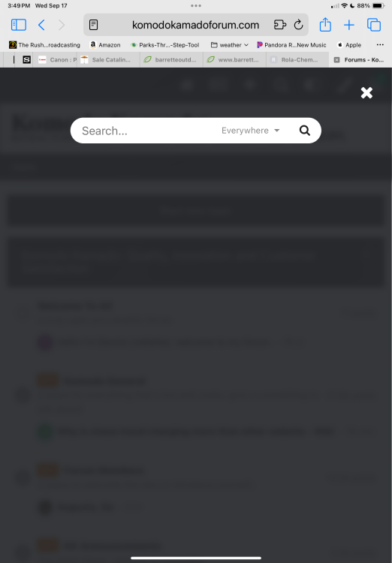
Task: Close the search overlay with the X
Action: tap(366, 92)
